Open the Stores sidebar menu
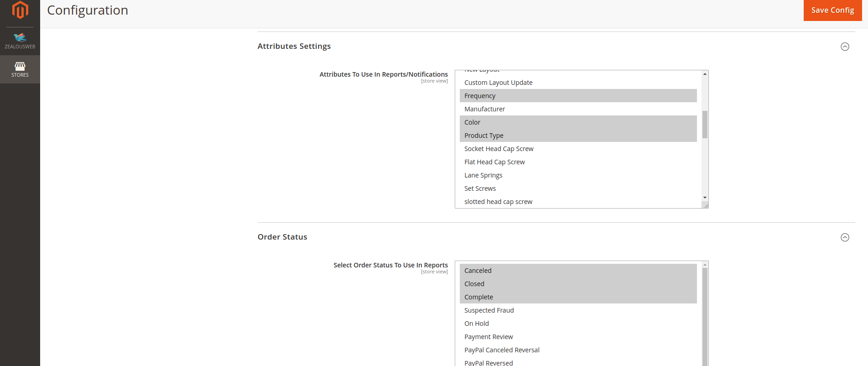This screenshot has height=366, width=868. (20, 69)
